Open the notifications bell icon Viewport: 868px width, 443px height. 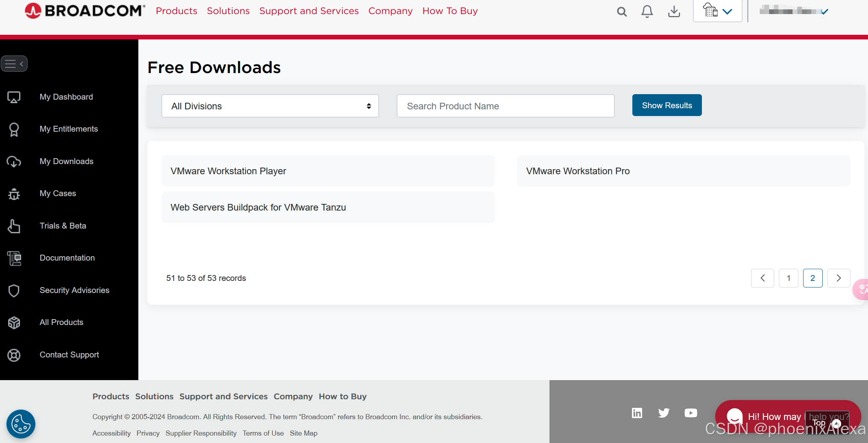click(647, 11)
